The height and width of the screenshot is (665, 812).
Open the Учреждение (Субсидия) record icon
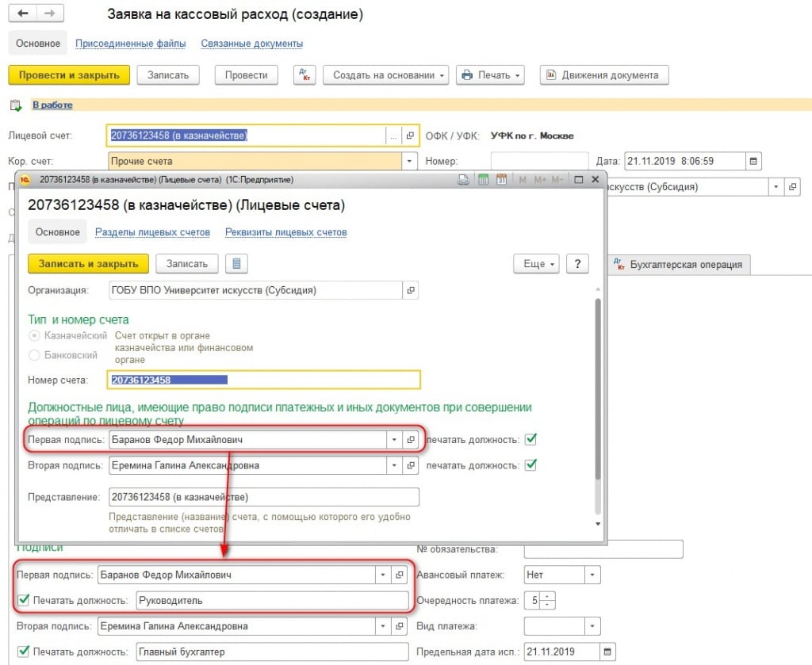pyautogui.click(x=792, y=187)
